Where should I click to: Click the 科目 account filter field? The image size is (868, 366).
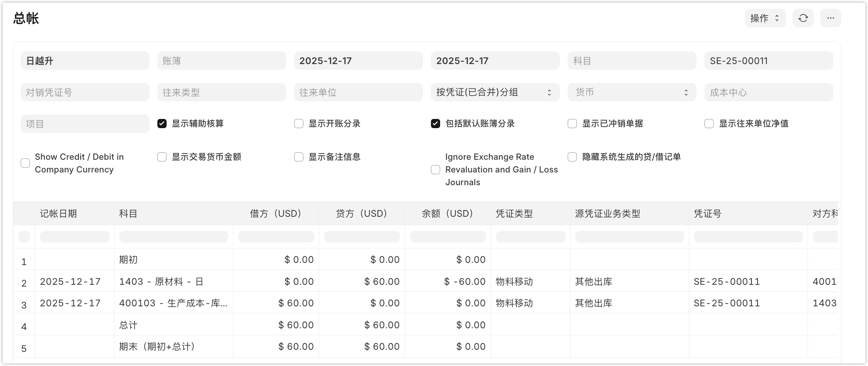[631, 61]
